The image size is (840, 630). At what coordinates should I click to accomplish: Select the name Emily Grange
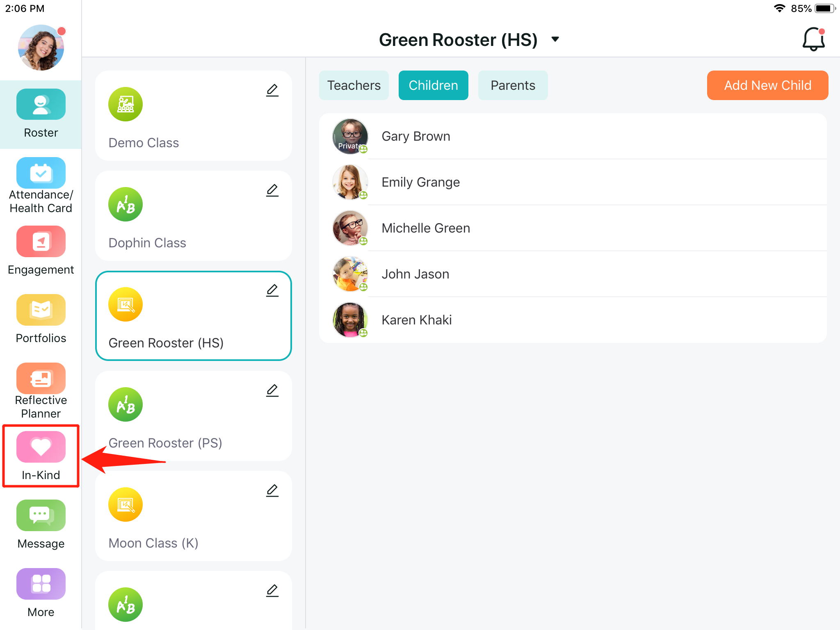tap(421, 182)
